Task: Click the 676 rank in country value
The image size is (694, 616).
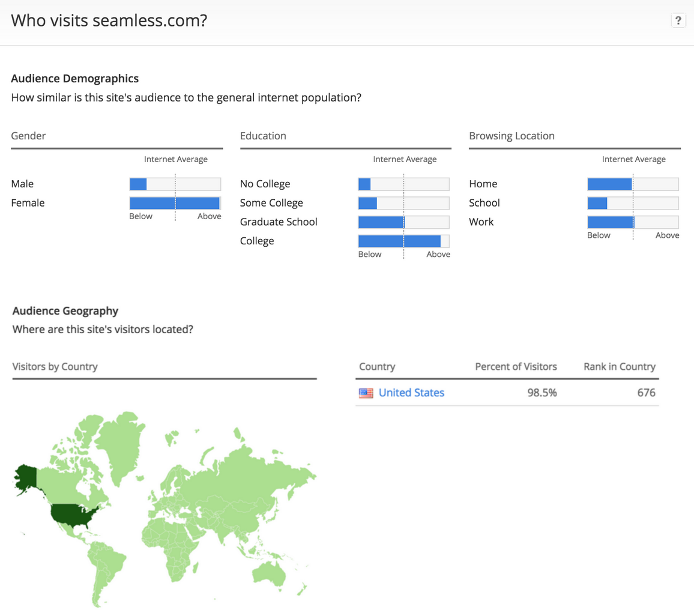Action: pyautogui.click(x=646, y=393)
